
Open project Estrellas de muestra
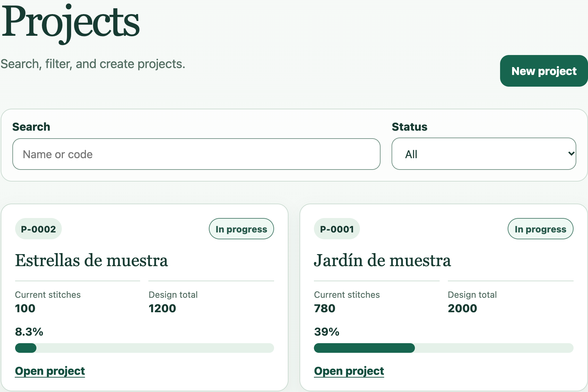pos(50,371)
